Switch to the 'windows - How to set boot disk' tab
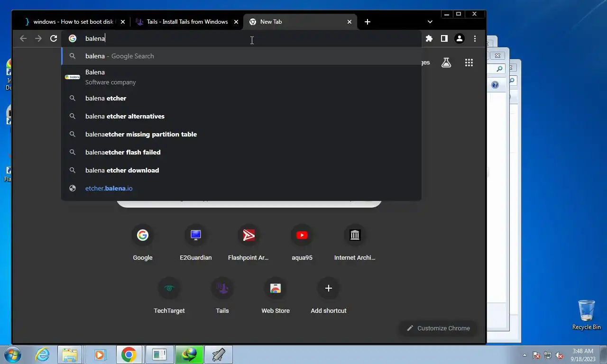Image resolution: width=607 pixels, height=364 pixels. 74,22
